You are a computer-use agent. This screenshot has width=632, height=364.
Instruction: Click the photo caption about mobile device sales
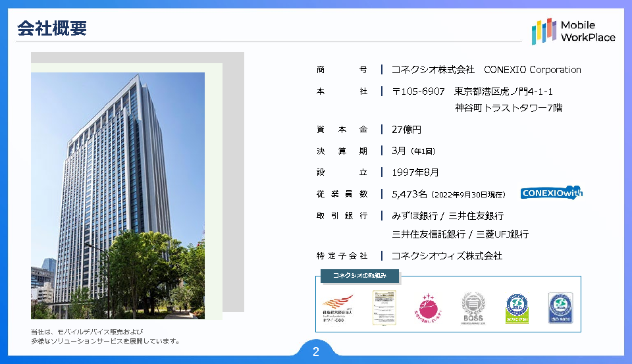(105, 336)
